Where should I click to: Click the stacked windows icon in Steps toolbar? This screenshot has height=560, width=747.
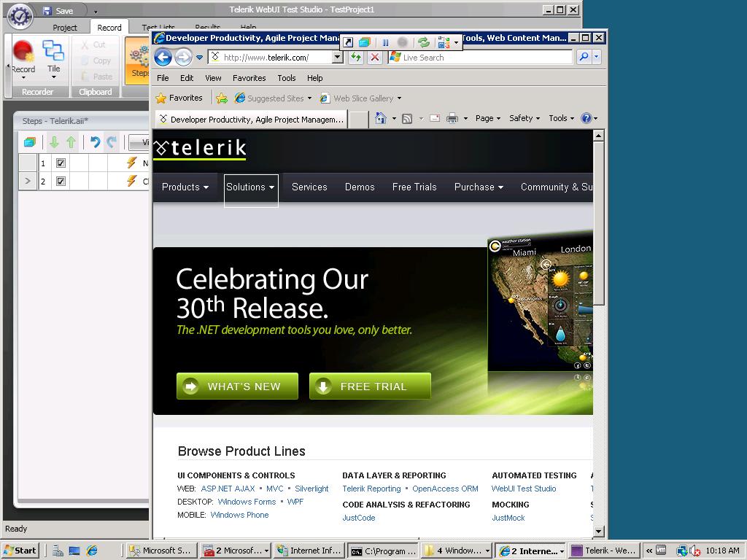(29, 142)
